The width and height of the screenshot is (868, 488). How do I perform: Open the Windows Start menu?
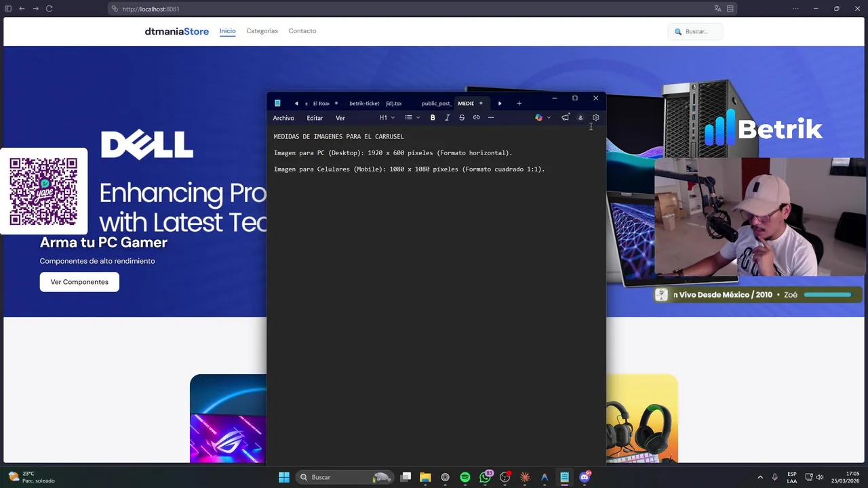tap(284, 477)
